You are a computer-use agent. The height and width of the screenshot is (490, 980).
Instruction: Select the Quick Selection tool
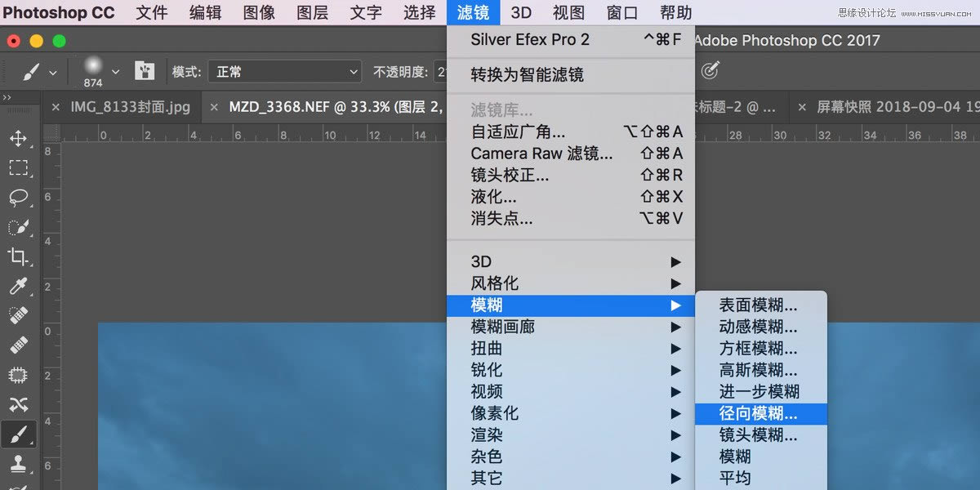click(18, 227)
